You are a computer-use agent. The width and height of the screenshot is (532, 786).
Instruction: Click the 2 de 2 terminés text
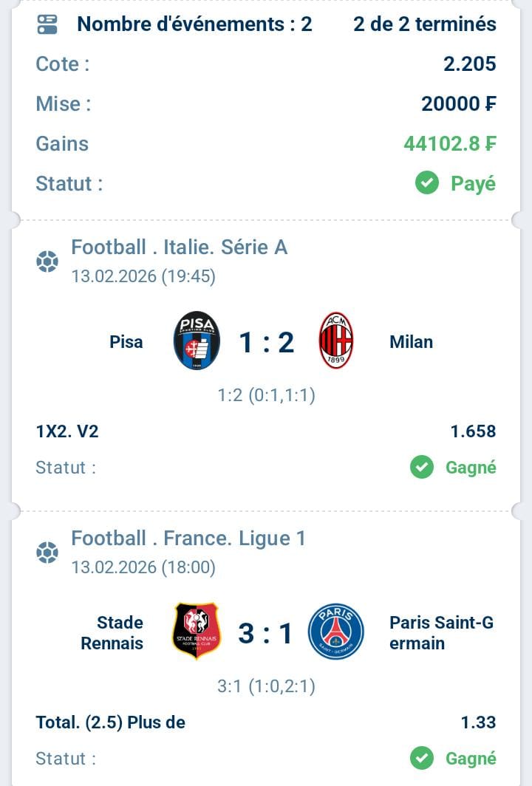pos(425,24)
